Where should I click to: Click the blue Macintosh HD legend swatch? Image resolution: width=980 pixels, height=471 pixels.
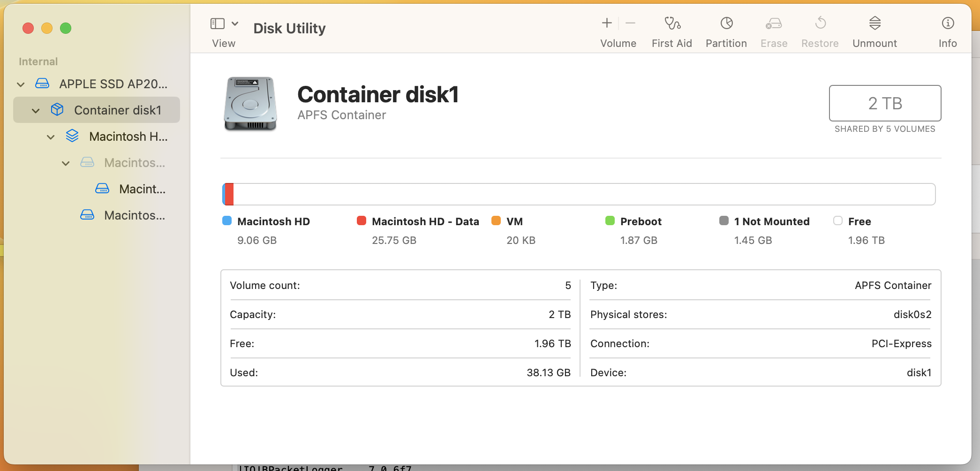click(227, 221)
